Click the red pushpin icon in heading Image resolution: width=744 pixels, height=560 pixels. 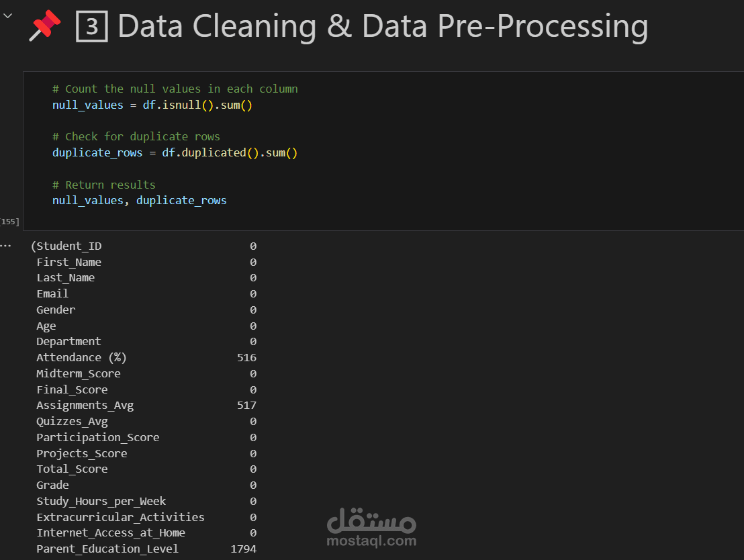pos(45,27)
